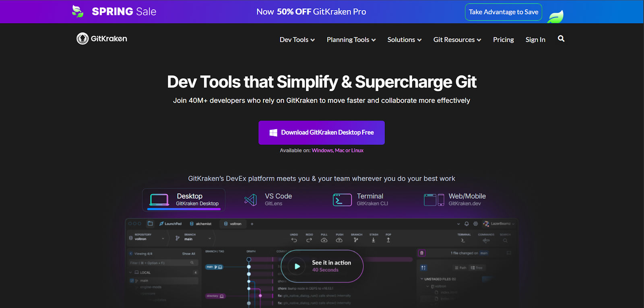Collapse the UNSTAGED FILES section
Image resolution: width=644 pixels, height=308 pixels.
point(422,279)
